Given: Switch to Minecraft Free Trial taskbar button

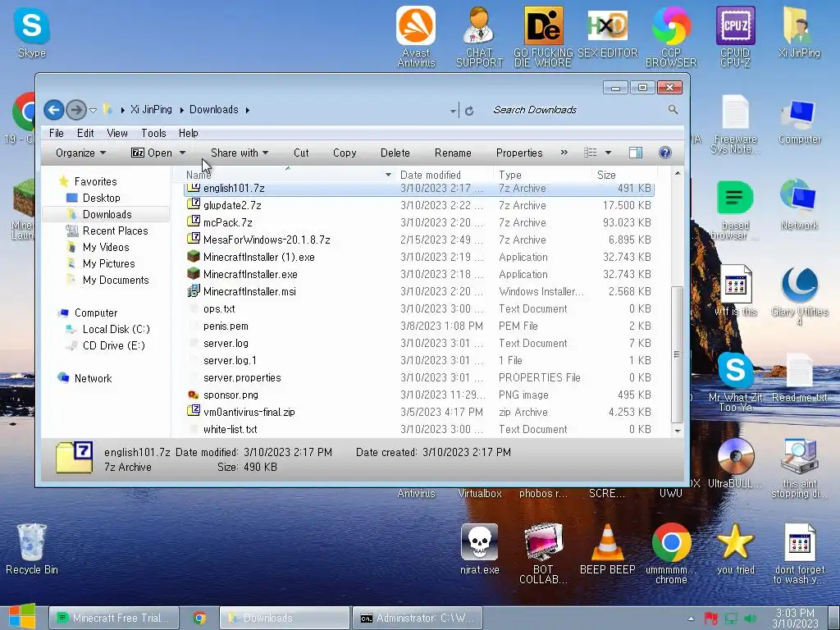Looking at the screenshot, I should 112,618.
